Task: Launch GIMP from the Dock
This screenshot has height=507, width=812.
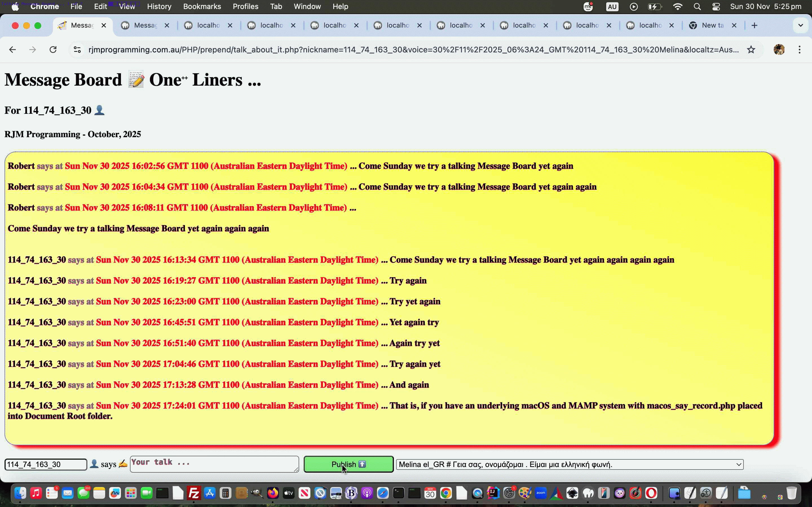Action: pos(256,493)
